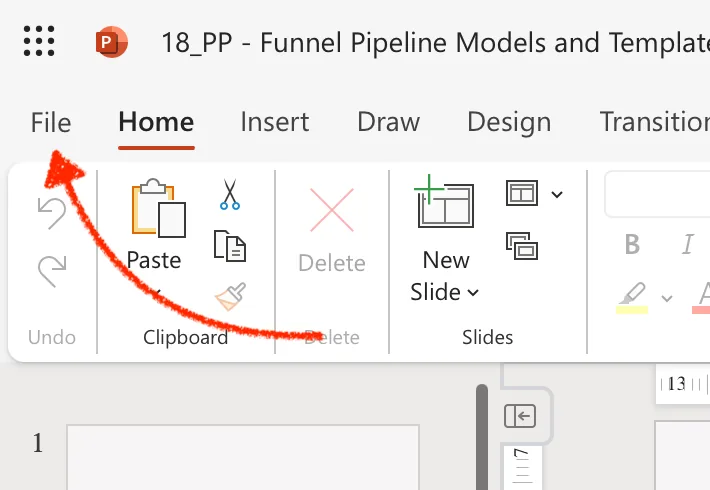
Task: Collapse the slide thumbnail pane
Action: coord(520,416)
